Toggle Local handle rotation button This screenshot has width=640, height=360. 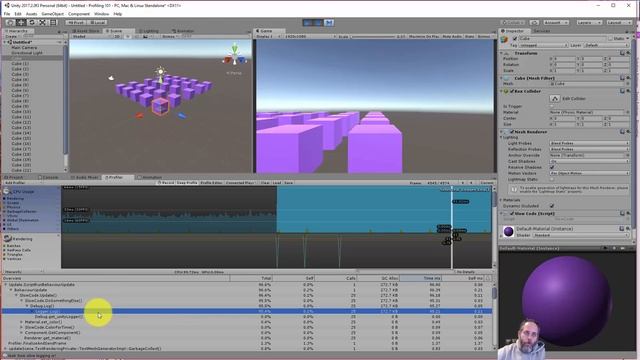(x=97, y=22)
